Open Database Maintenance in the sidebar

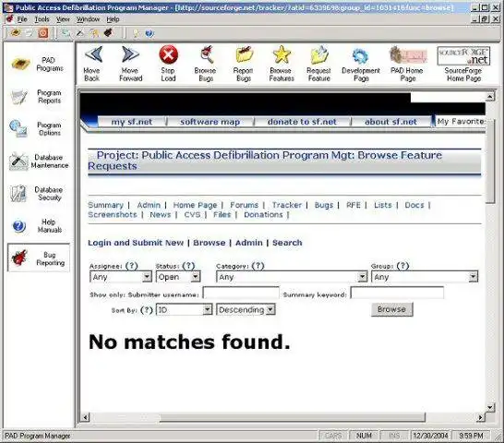(38, 162)
